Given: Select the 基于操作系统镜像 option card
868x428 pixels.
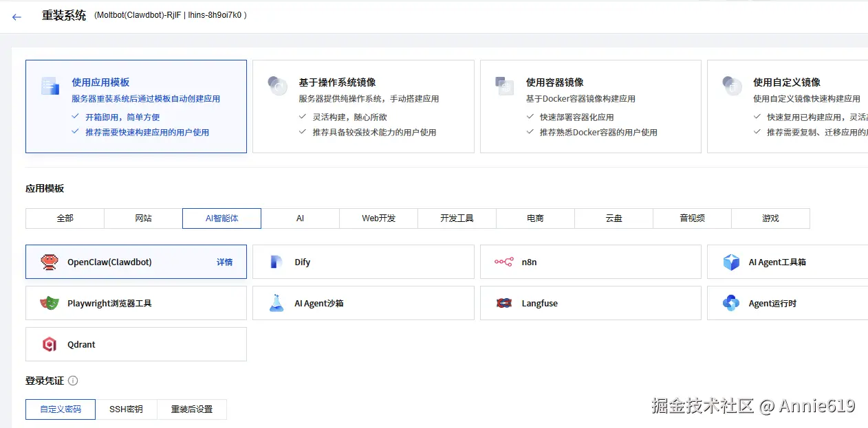Looking at the screenshot, I should click(x=363, y=106).
